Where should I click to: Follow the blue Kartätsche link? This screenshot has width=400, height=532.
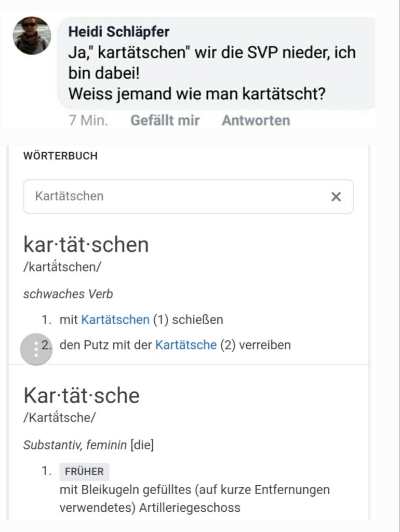[x=186, y=345]
